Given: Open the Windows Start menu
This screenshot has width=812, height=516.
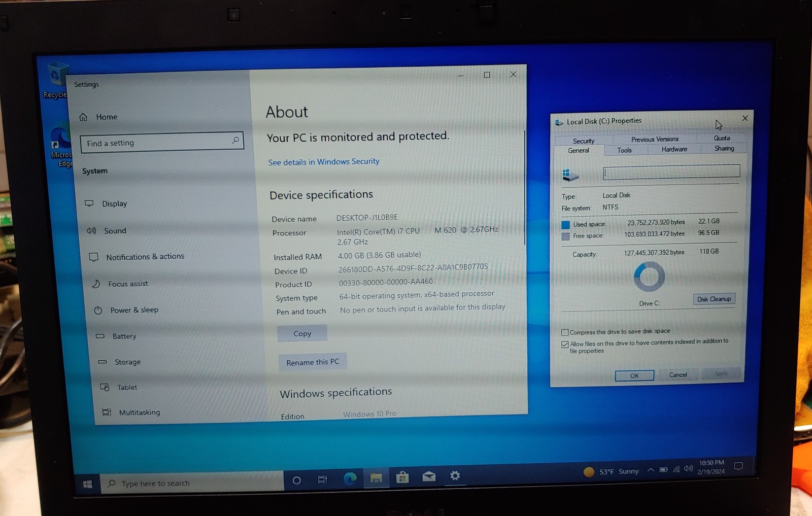Looking at the screenshot, I should (x=87, y=484).
